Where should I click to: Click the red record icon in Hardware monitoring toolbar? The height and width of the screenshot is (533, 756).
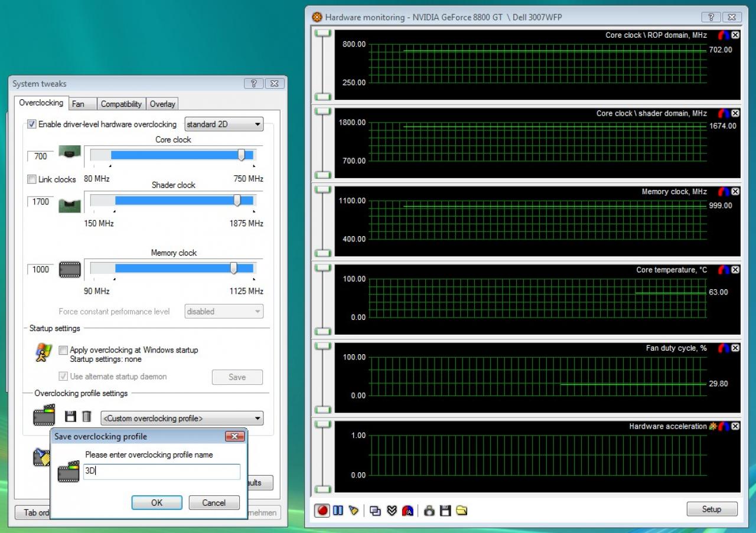(322, 510)
